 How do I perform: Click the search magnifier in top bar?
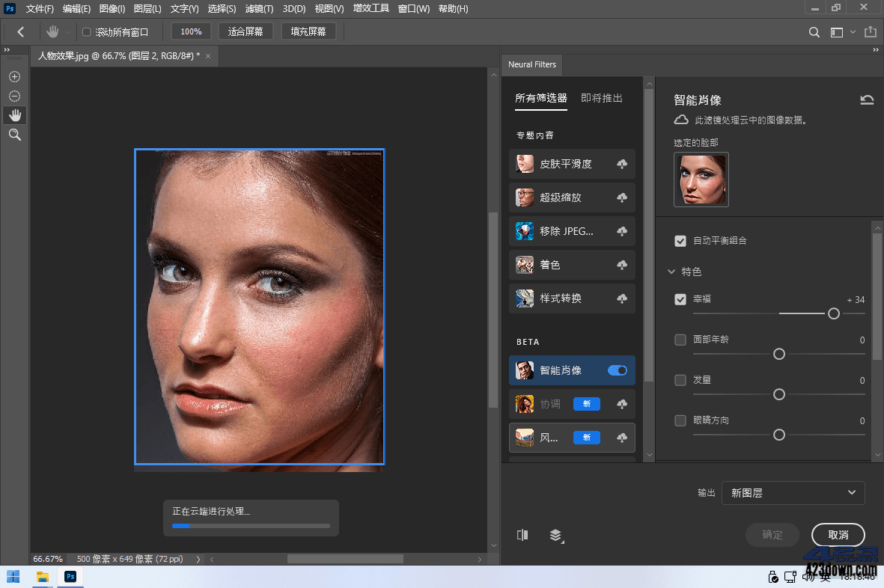[x=814, y=32]
